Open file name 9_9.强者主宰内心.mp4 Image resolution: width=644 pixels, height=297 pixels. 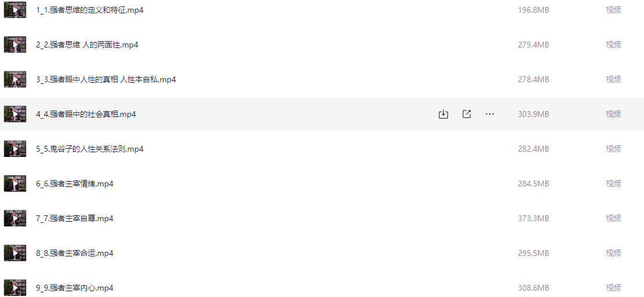coord(75,288)
